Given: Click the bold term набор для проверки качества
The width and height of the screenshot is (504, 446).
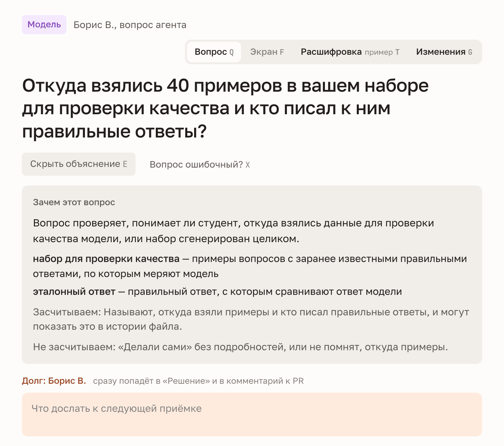Looking at the screenshot, I should point(106,259).
